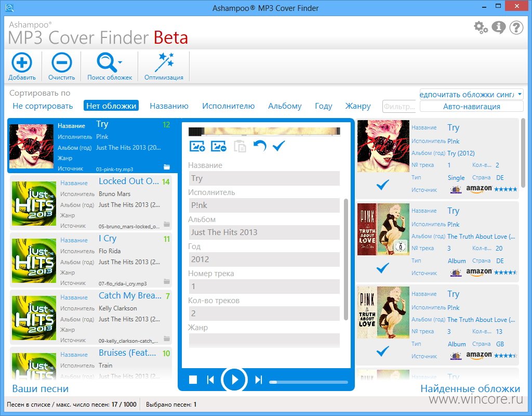Click the app icon in title bar
Screen dimensions: 532x416
[9, 7]
